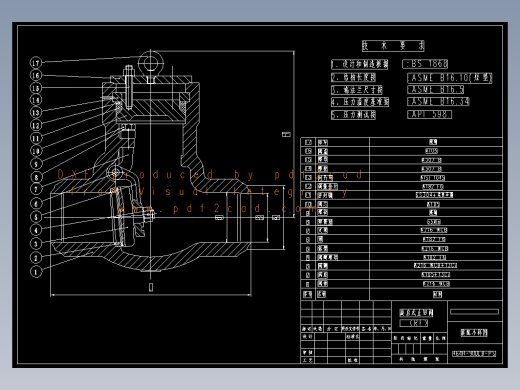The width and height of the screenshot is (520, 390).
Task: Select part balloon number 13
Action: click(36, 112)
